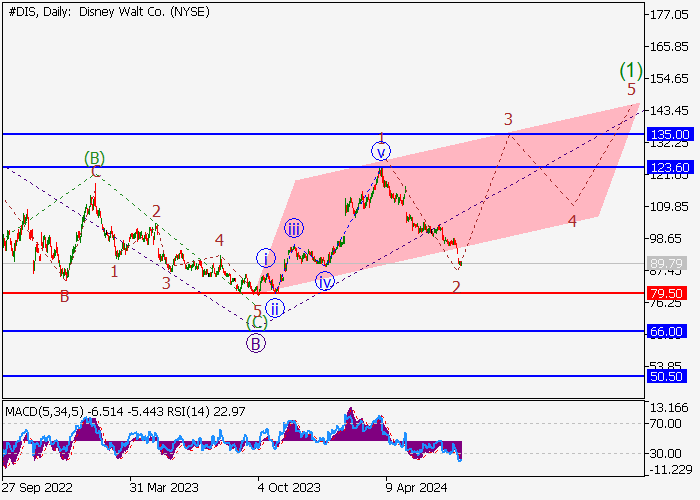
Task: Click the blue circled iv wave label
Action: click(325, 282)
